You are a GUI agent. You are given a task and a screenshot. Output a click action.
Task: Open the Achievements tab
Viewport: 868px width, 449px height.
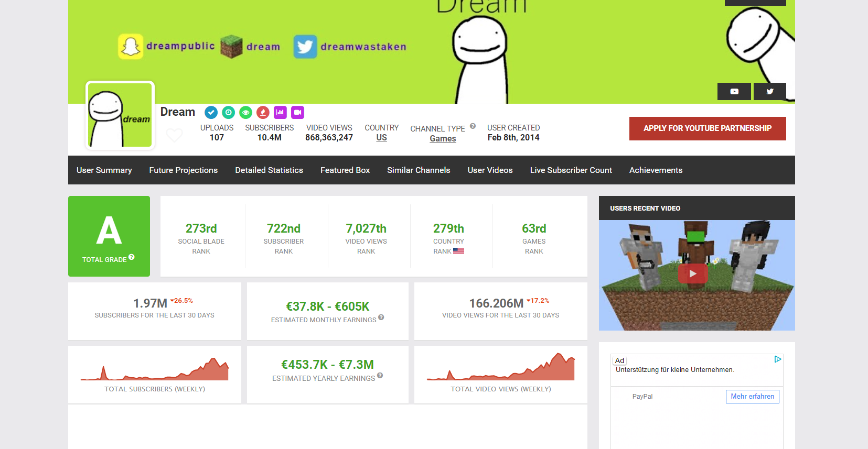tap(656, 170)
